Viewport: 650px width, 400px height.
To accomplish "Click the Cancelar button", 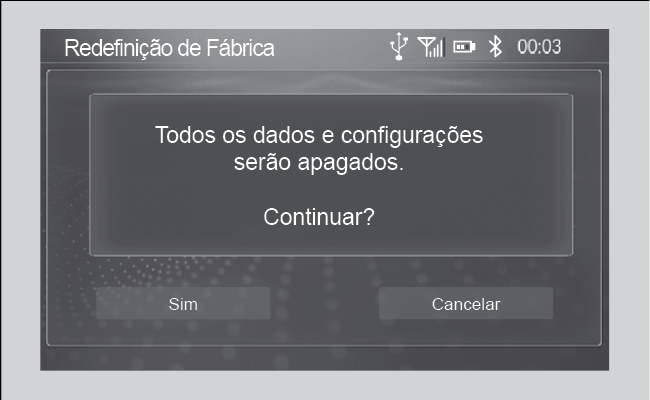I will point(466,303).
